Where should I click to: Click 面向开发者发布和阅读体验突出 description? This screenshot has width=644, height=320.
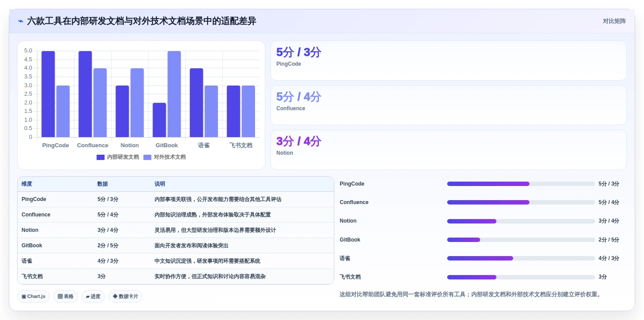click(192, 246)
